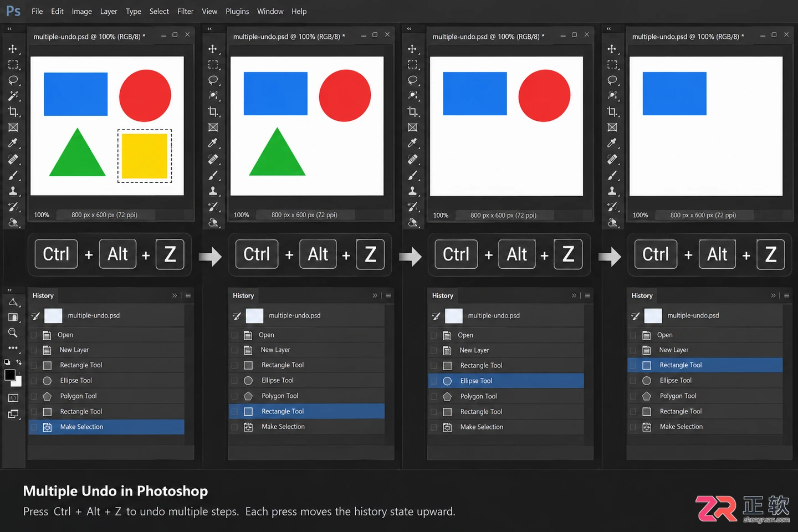Select Rectangular Marquee tool in third toolbar
Image resolution: width=798 pixels, height=532 pixels.
pos(412,64)
